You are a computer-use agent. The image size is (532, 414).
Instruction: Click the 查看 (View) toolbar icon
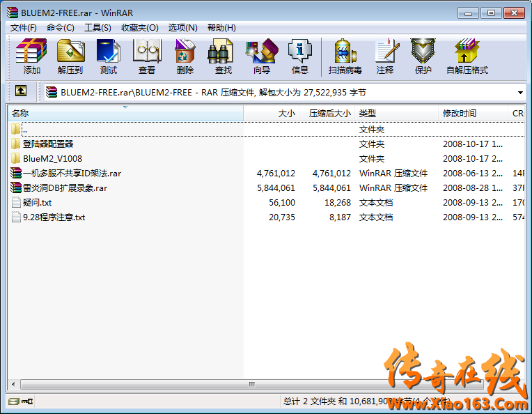[147, 56]
